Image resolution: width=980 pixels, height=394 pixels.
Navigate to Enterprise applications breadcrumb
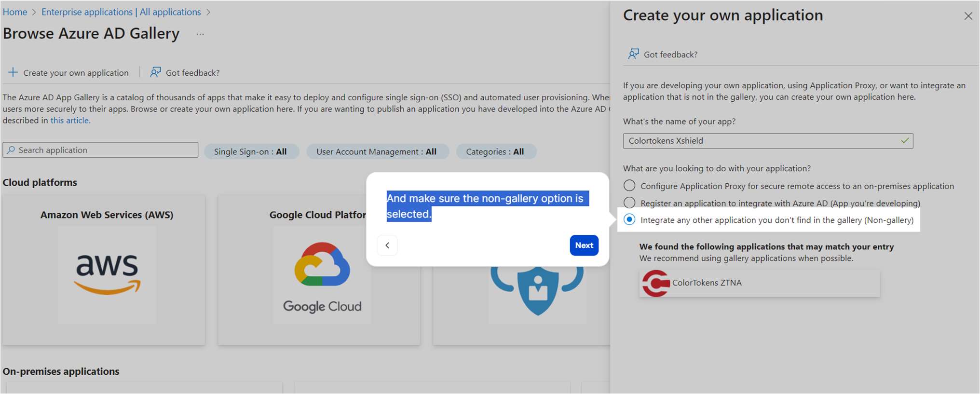[x=121, y=12]
